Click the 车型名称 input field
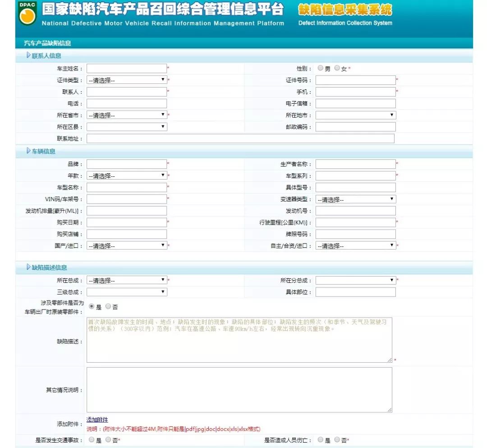This screenshot has height=448, width=487. point(127,187)
